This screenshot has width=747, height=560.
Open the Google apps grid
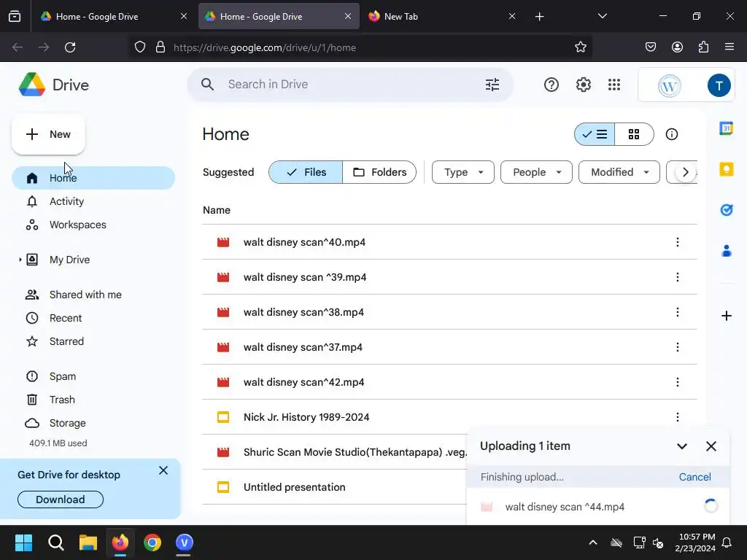pyautogui.click(x=614, y=85)
